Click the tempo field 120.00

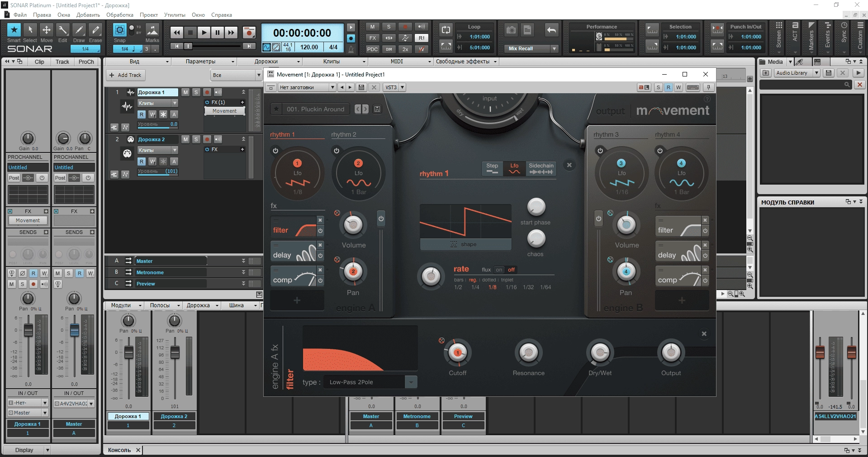309,47
